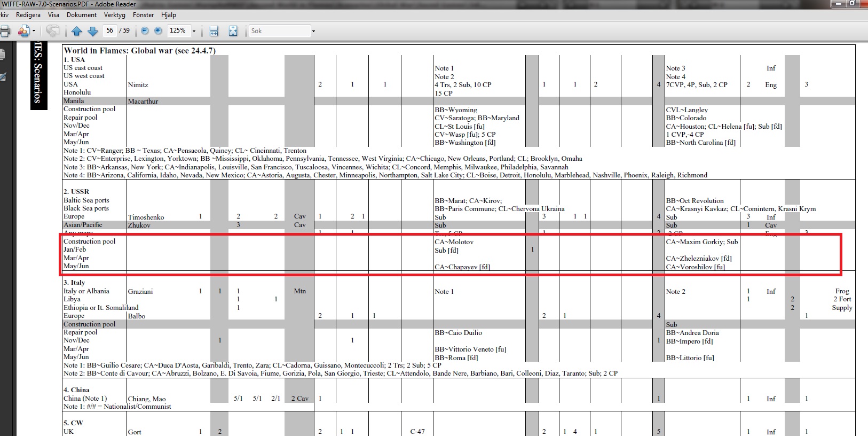Screen dimensions: 868x436
Task: Click into the Sök search field
Action: [x=280, y=31]
